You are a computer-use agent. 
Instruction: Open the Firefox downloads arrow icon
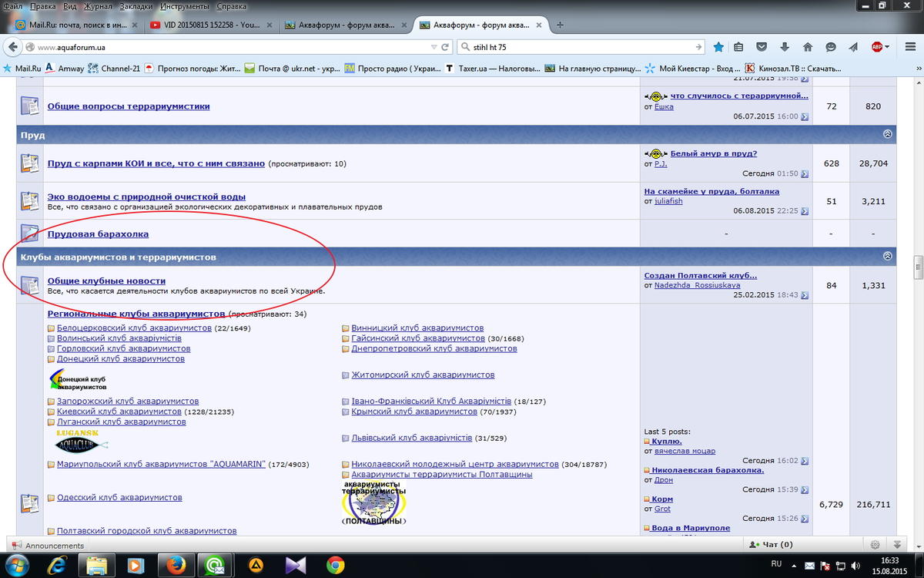pyautogui.click(x=785, y=47)
